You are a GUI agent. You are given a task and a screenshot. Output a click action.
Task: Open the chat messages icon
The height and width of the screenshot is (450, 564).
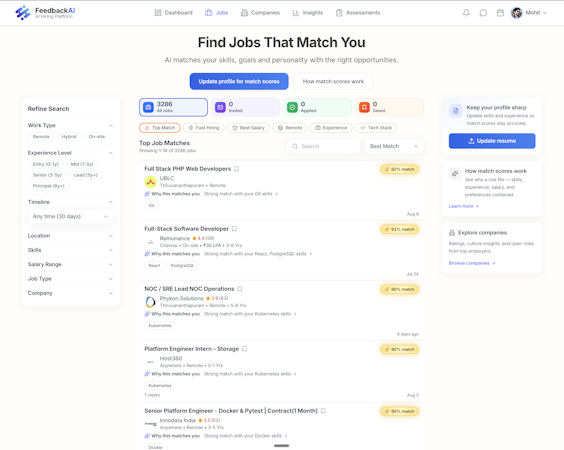(483, 13)
